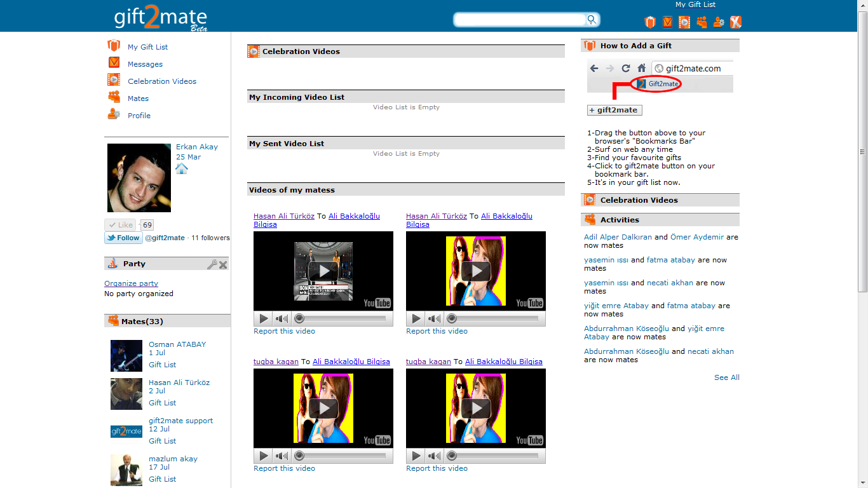868x488 pixels.
Task: Click the Videos of my matess heading
Action: click(292, 190)
